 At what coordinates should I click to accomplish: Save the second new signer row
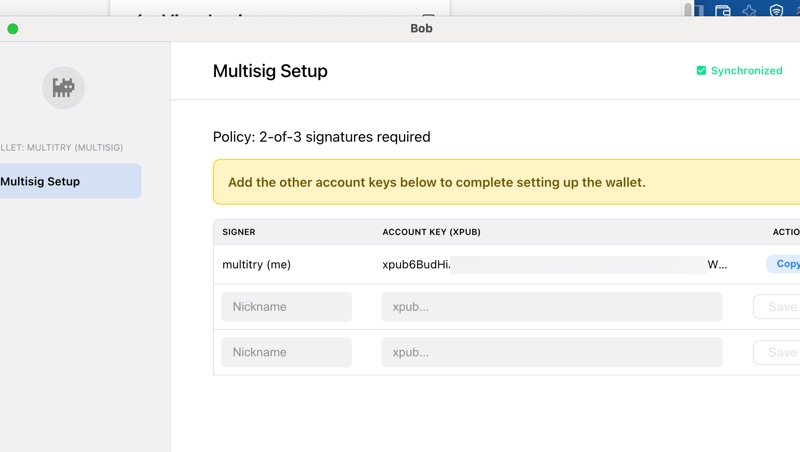click(778, 352)
